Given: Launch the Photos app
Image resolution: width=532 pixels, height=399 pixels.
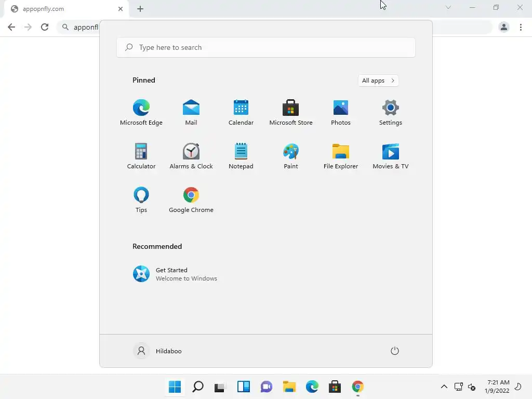Looking at the screenshot, I should coord(341,113).
